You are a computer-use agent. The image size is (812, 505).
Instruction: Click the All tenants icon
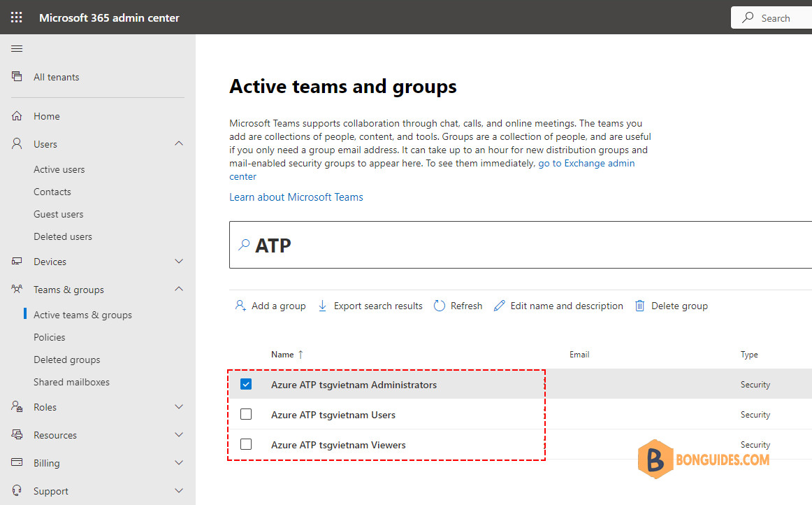17,77
